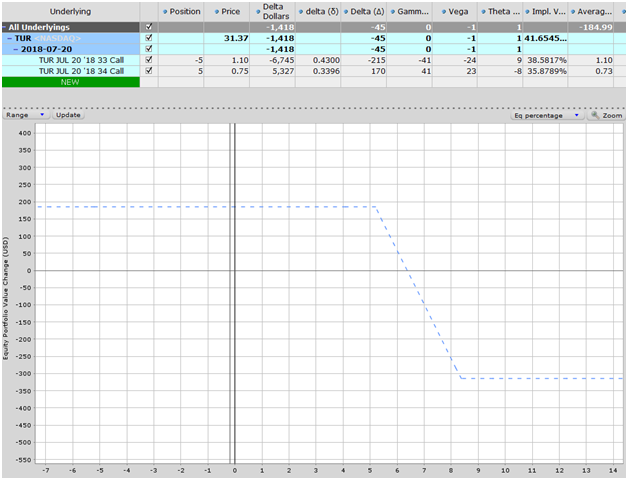This screenshot has height=480, width=628.
Task: Click the Theta column dot icon
Action: pyautogui.click(x=483, y=12)
